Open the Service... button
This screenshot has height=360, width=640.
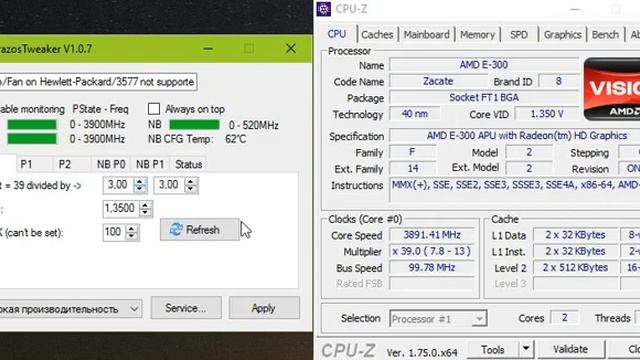pyautogui.click(x=186, y=308)
